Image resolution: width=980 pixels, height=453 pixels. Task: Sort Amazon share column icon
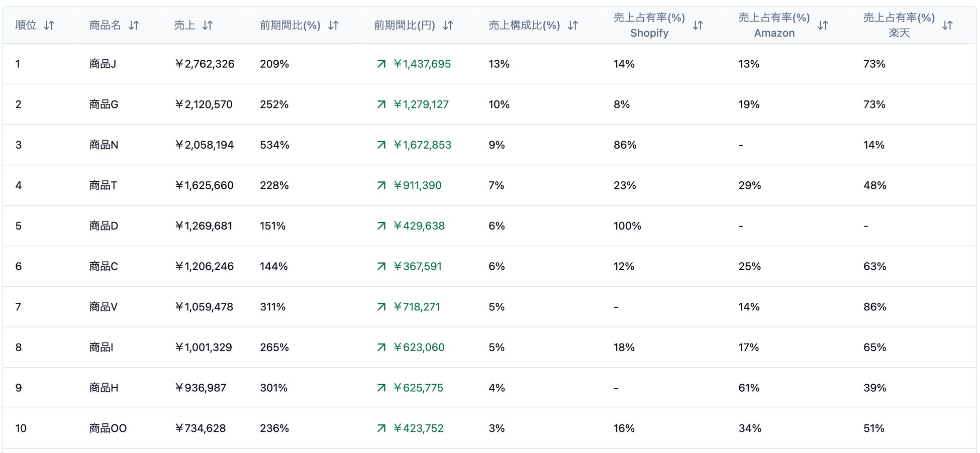[x=823, y=25]
